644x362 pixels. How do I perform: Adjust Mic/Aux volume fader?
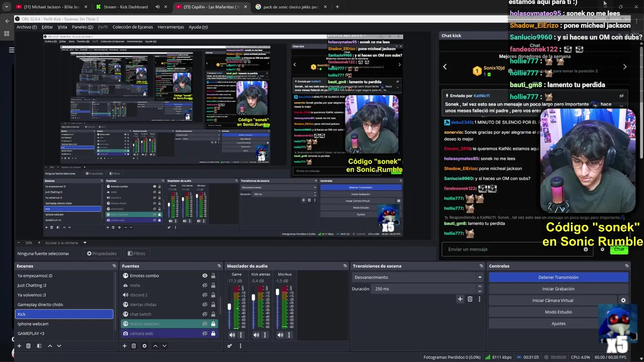pyautogui.click(x=278, y=292)
